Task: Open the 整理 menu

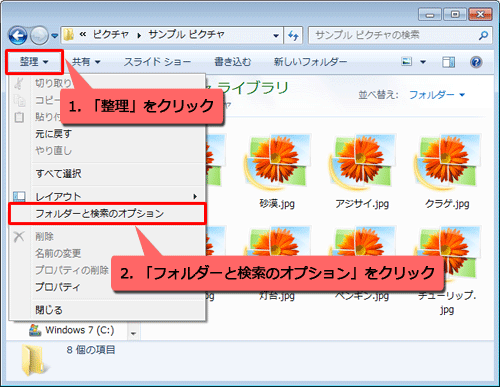Action: point(34,62)
